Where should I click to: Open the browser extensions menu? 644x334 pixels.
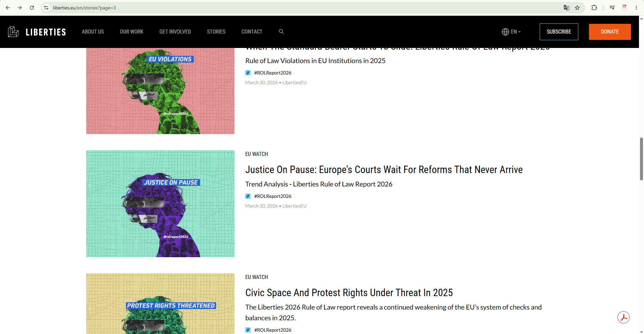594,8
